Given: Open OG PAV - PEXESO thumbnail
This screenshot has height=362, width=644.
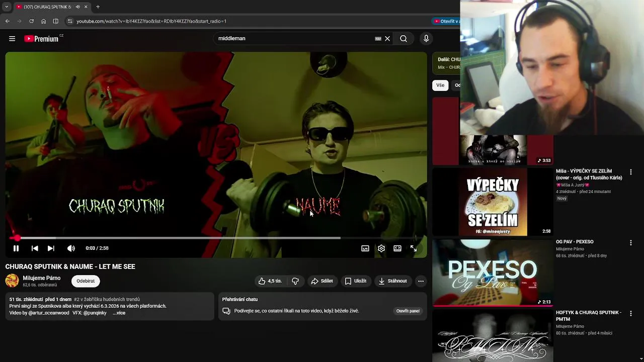Looking at the screenshot, I should point(493,273).
